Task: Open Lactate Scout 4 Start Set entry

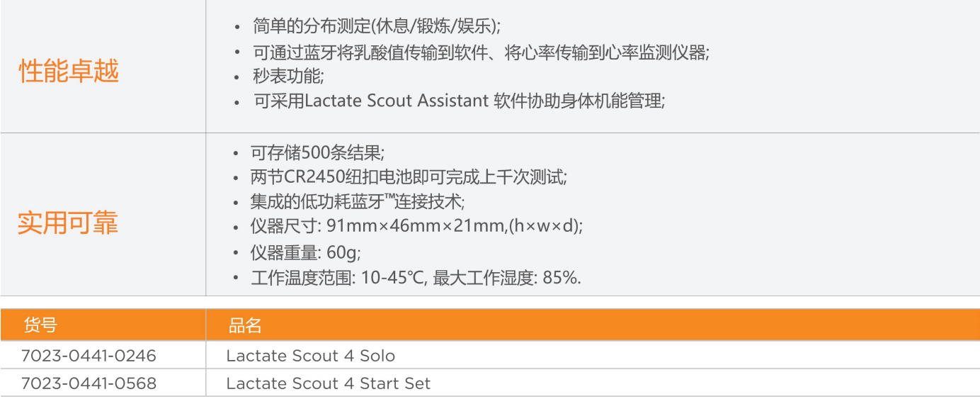Action: tap(329, 383)
